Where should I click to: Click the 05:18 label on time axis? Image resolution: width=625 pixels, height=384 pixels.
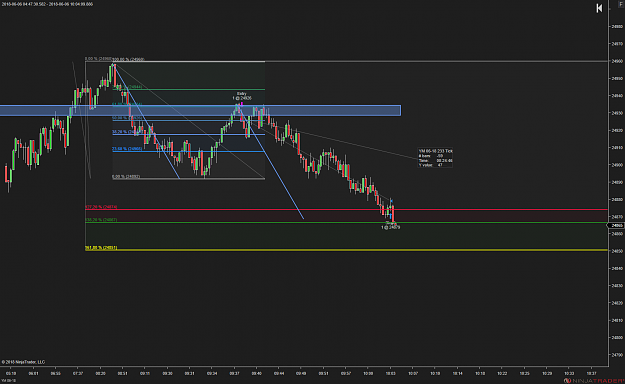(x=11, y=374)
